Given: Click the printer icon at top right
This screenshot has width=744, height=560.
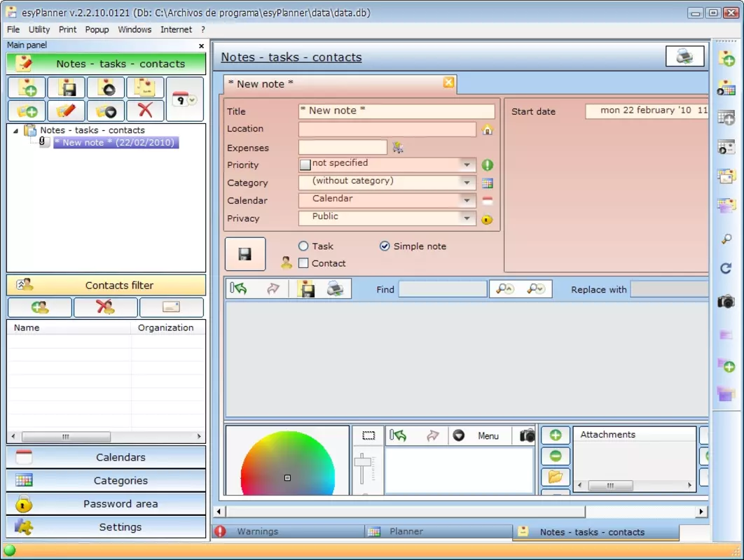Looking at the screenshot, I should click(684, 56).
